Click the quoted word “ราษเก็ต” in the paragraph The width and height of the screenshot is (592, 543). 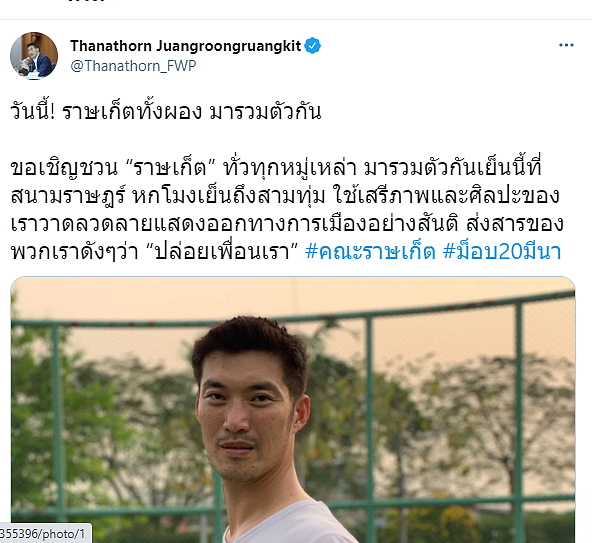172,168
